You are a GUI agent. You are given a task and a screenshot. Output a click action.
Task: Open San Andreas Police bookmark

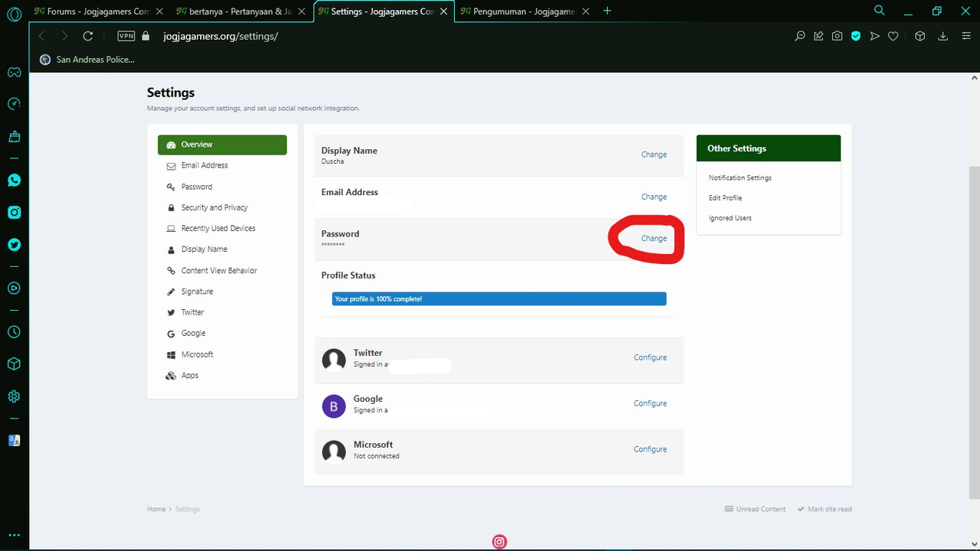87,59
